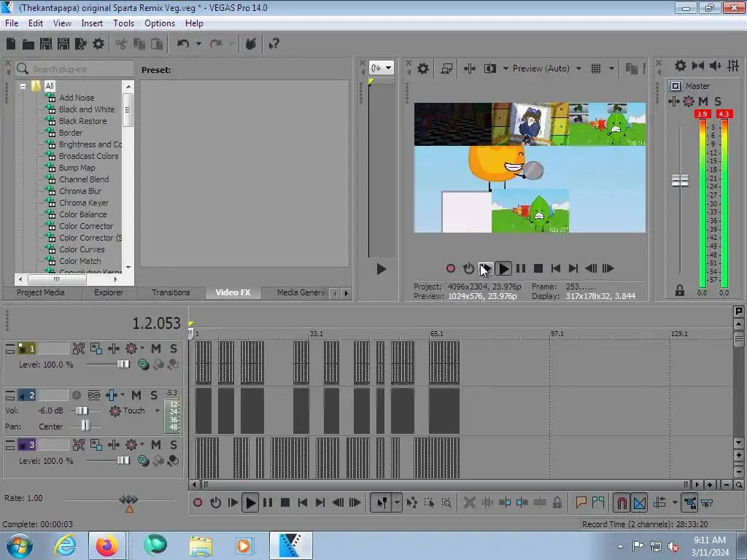Open the File menu

point(12,23)
